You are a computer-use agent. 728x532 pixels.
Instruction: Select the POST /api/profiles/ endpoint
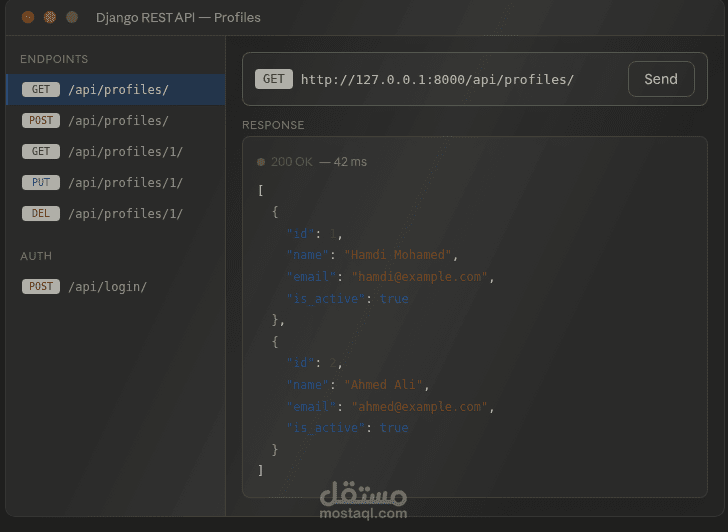point(116,121)
